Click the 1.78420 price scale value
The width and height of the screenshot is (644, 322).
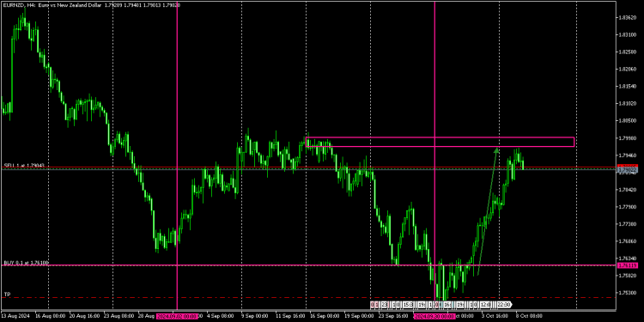click(628, 190)
